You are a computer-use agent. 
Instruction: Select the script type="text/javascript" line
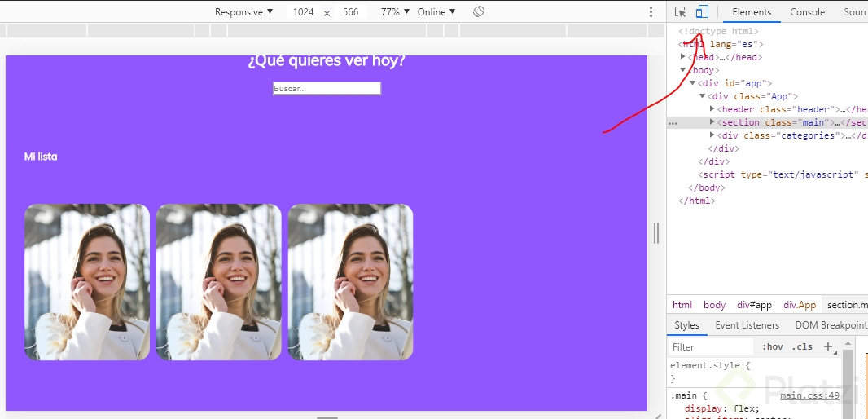pos(783,174)
